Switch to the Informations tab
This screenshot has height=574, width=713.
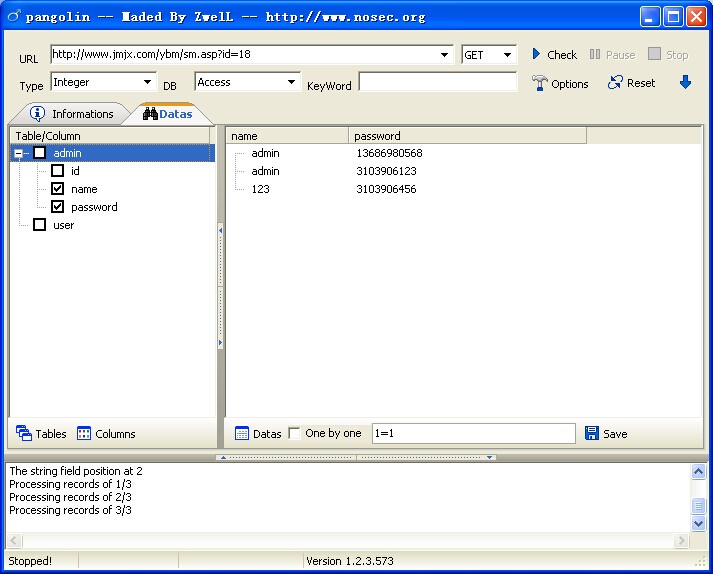tap(71, 114)
